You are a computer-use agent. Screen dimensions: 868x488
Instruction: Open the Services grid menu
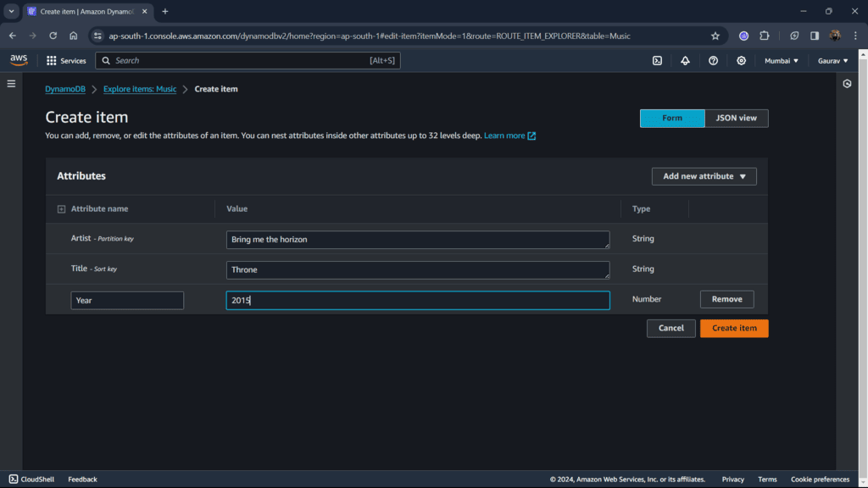tap(66, 60)
